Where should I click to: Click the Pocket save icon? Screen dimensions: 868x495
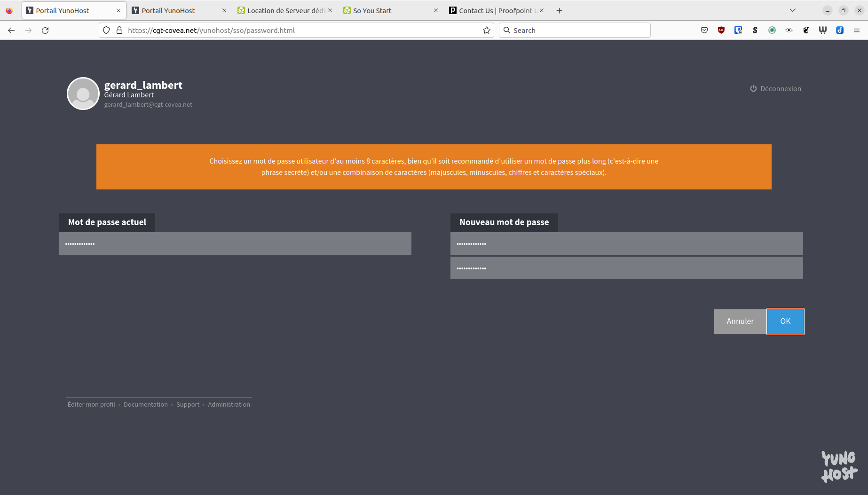coord(704,31)
